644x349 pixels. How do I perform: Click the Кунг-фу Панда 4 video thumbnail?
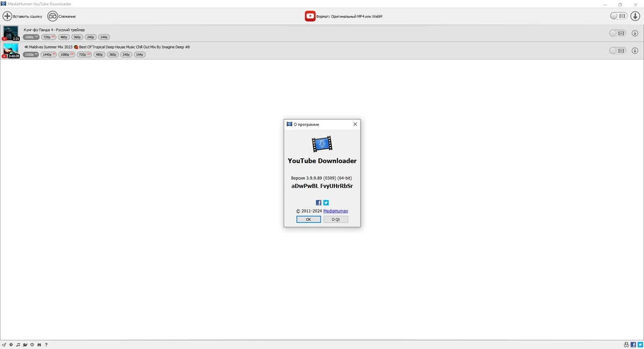(x=11, y=33)
